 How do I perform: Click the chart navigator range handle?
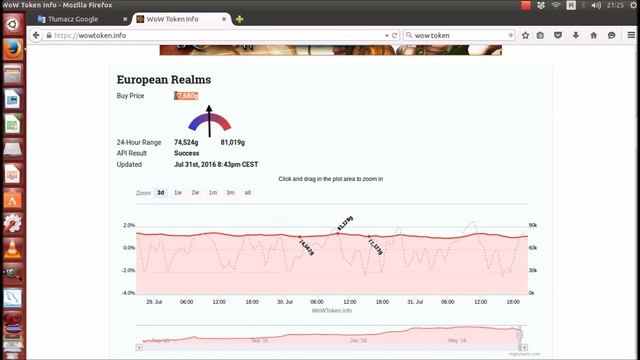click(520, 335)
